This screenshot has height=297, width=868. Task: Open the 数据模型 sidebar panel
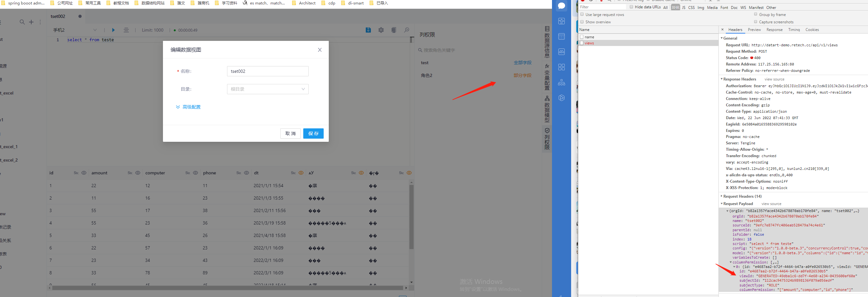pos(547,110)
